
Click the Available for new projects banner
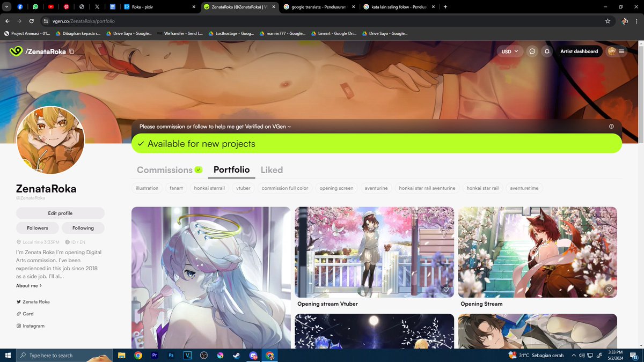pyautogui.click(x=377, y=144)
